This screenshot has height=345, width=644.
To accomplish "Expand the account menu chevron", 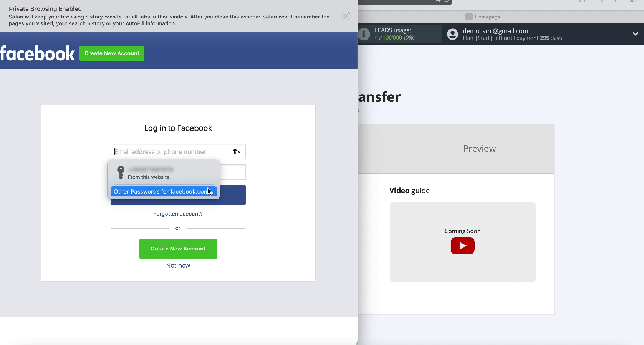I will click(x=636, y=34).
